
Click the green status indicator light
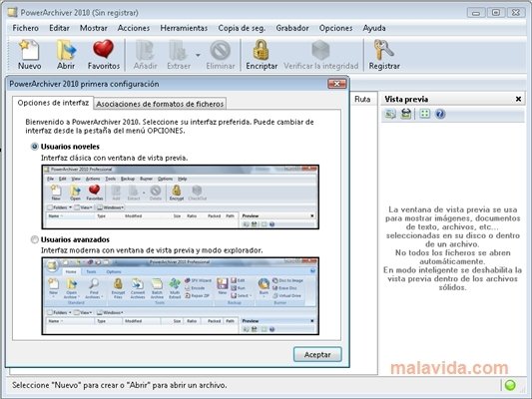[x=510, y=385]
